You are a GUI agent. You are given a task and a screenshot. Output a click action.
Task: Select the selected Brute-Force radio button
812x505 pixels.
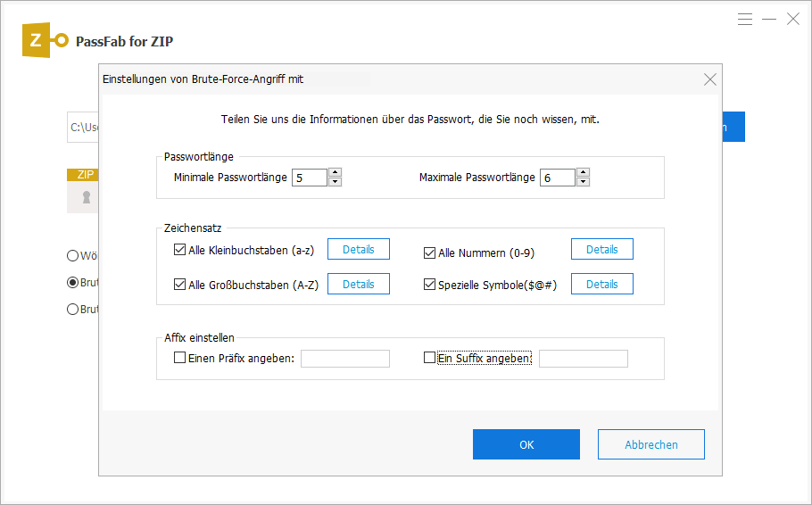[72, 282]
